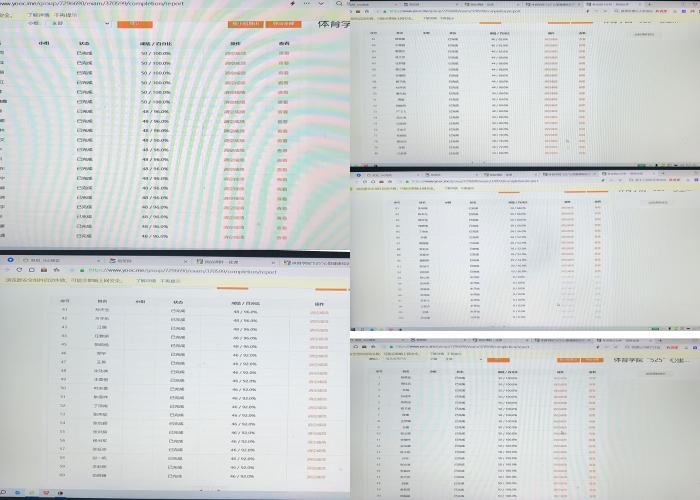The height and width of the screenshot is (500, 700).
Task: Click the 操作 column header in bottom-left table
Action: pos(319,304)
